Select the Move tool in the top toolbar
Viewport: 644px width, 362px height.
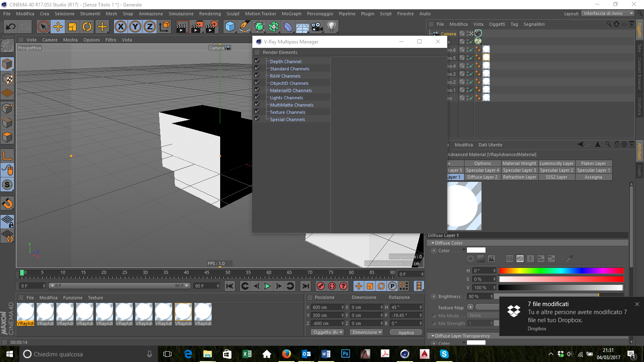pyautogui.click(x=58, y=27)
